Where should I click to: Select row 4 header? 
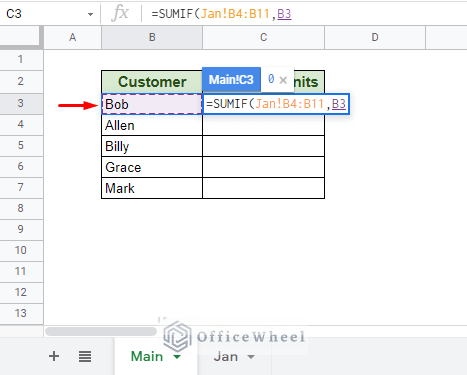pos(21,125)
